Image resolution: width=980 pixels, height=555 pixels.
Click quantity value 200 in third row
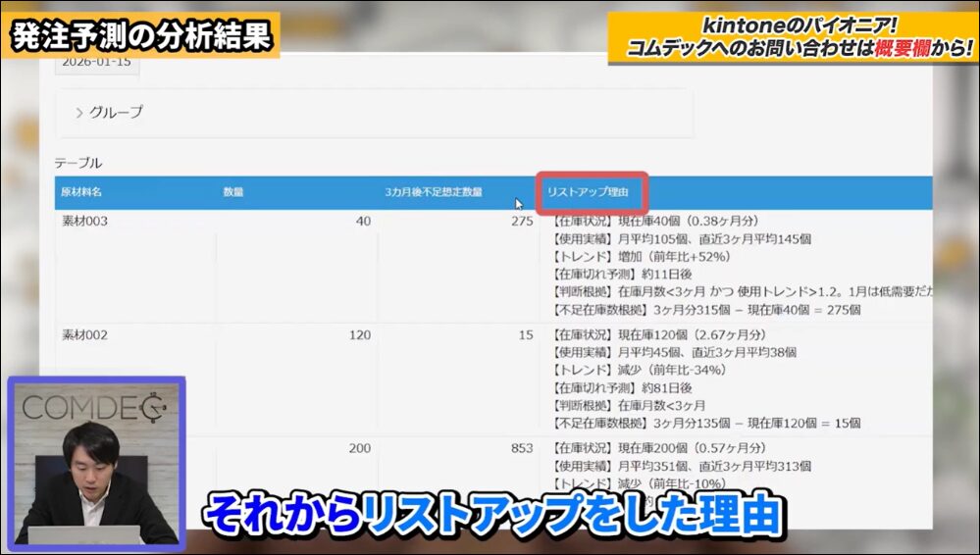point(359,448)
